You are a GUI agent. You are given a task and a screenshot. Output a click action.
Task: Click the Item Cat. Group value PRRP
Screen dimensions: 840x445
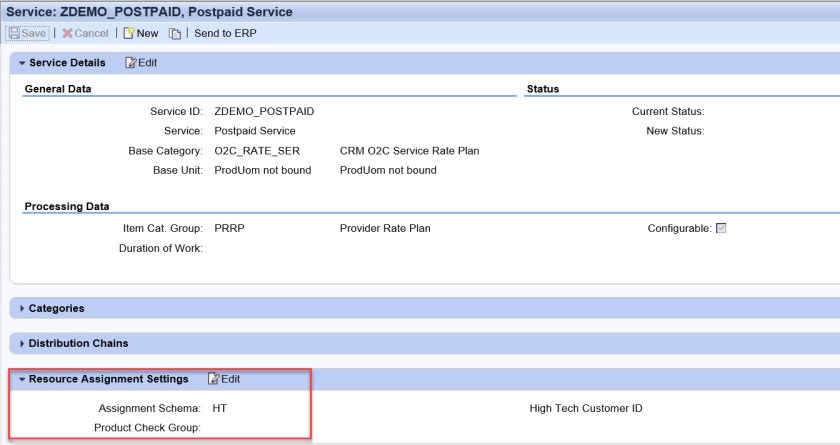point(230,228)
